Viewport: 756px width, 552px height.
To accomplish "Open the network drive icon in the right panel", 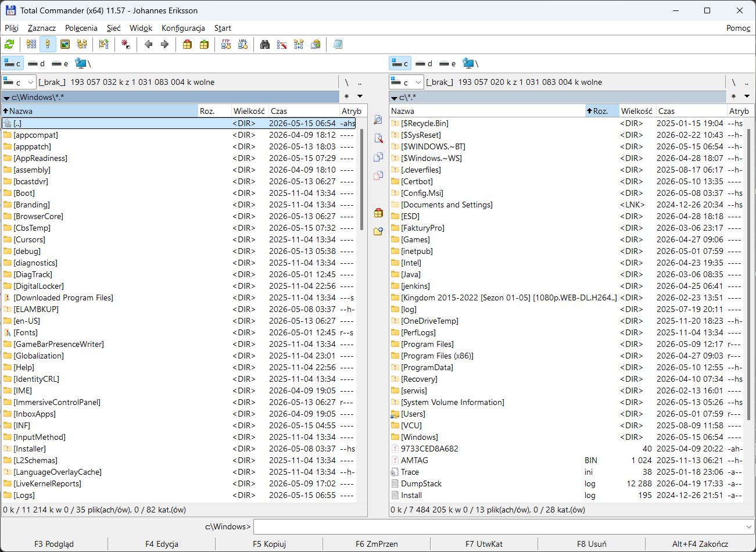I will 471,63.
